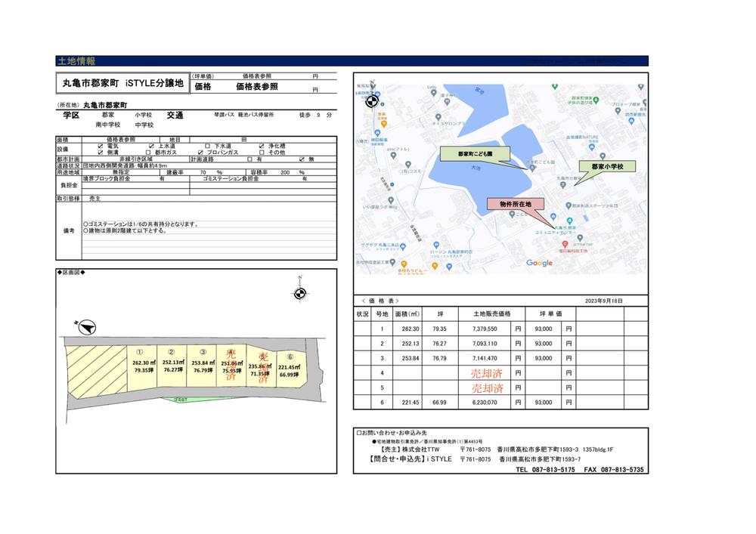This screenshot has height=534, width=756.
Task: Check the その他 checkbox
Action: 262,152
